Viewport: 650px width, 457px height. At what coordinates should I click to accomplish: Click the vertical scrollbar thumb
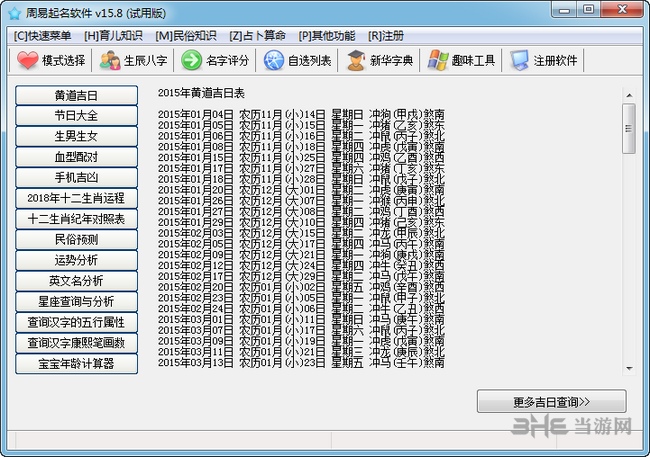tap(629, 129)
